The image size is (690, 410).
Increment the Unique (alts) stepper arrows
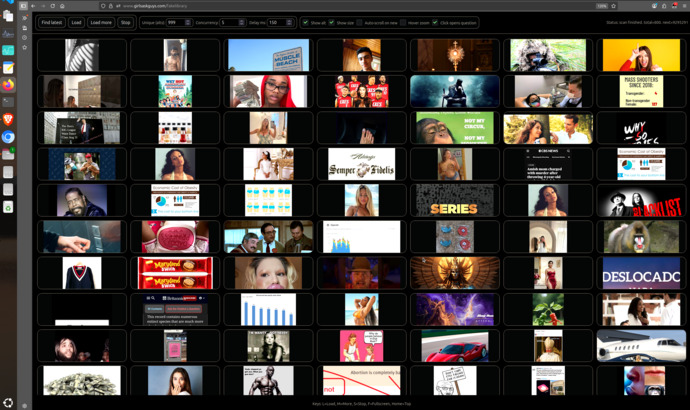click(188, 22)
